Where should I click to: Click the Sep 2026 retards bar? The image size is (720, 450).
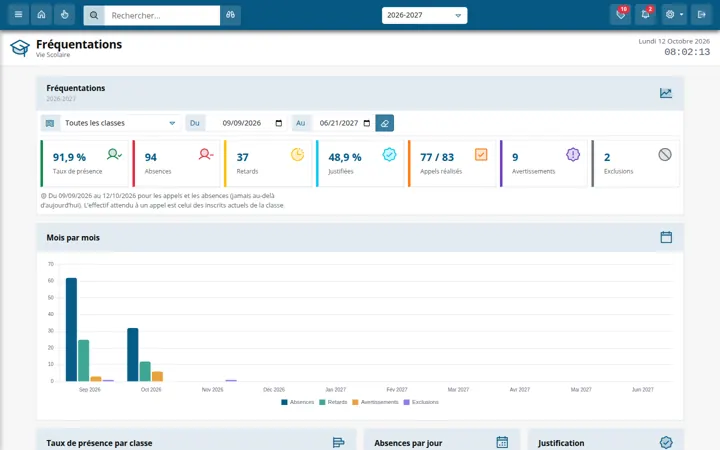coord(84,360)
